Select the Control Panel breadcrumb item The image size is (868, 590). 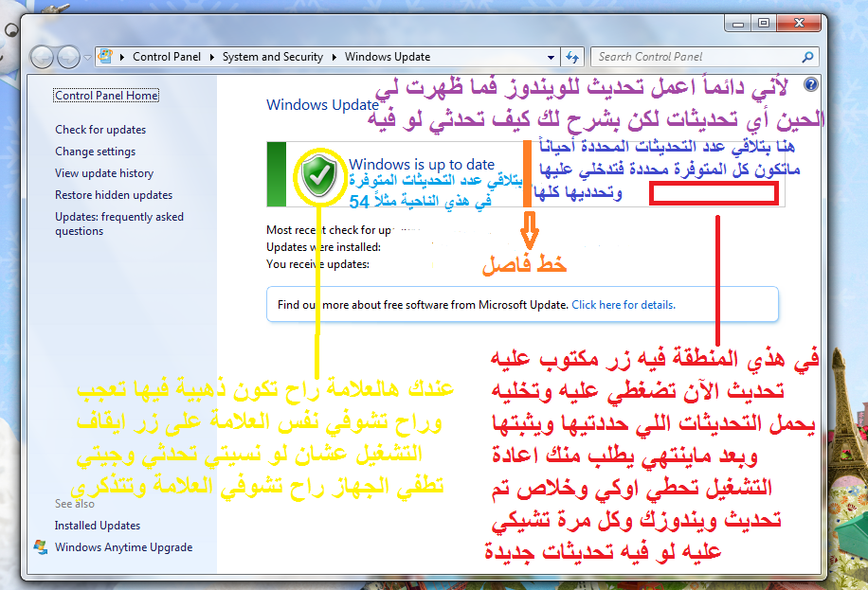[165, 57]
